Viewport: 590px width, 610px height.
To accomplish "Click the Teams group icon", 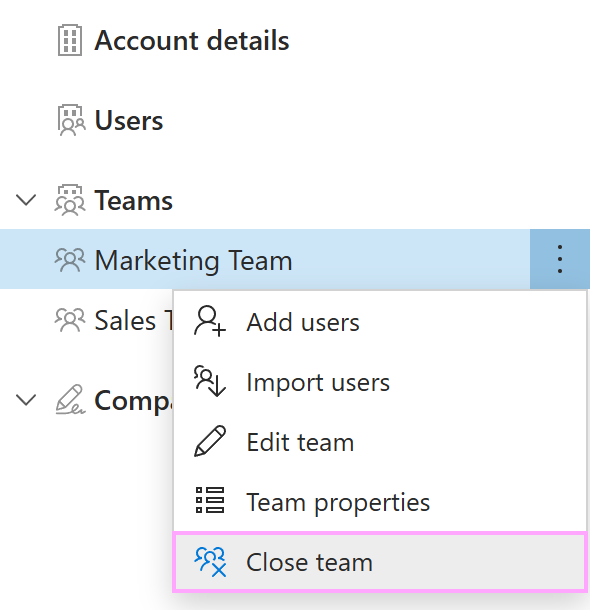I will [70, 200].
